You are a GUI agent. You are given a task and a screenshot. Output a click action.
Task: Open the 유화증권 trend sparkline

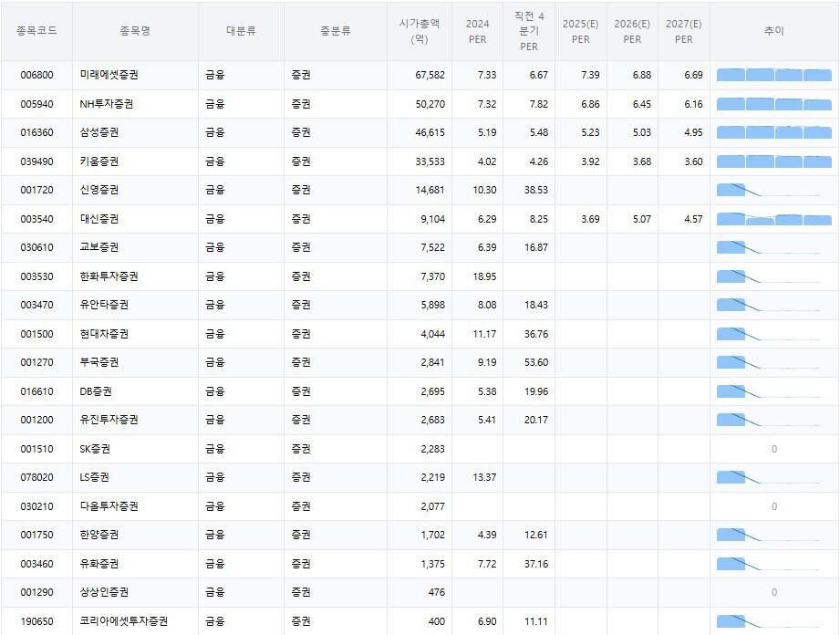769,564
